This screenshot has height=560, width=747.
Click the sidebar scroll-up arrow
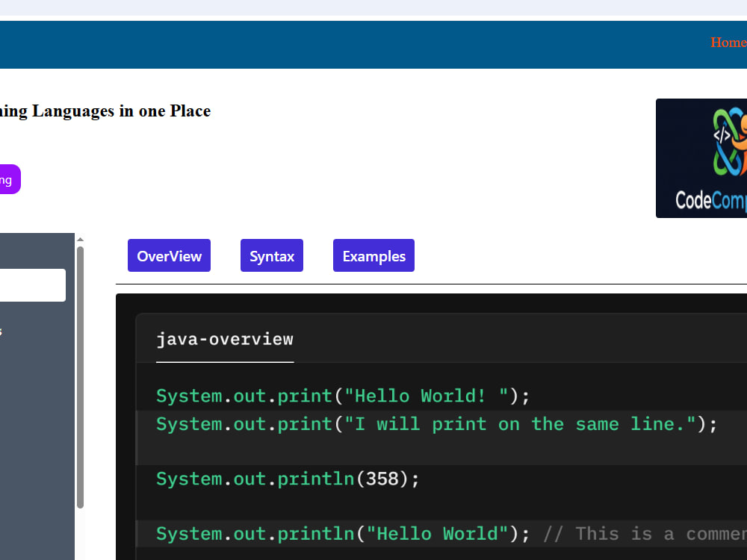(80, 240)
